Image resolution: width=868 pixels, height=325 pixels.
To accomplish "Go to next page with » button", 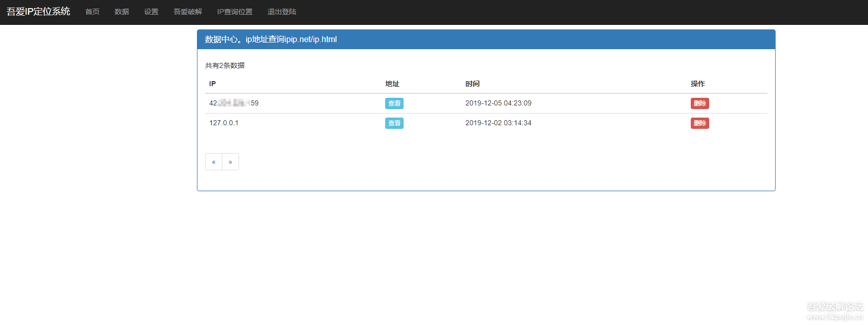I will click(x=230, y=162).
